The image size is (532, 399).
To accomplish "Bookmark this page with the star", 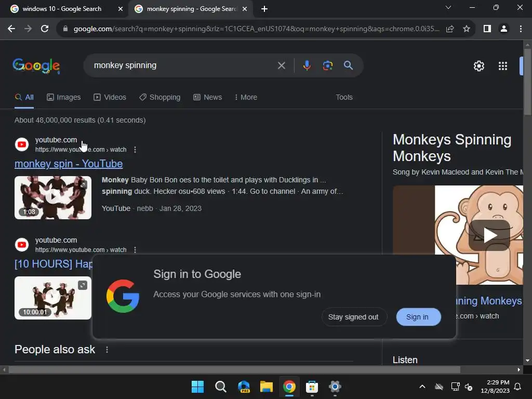I will (x=467, y=29).
